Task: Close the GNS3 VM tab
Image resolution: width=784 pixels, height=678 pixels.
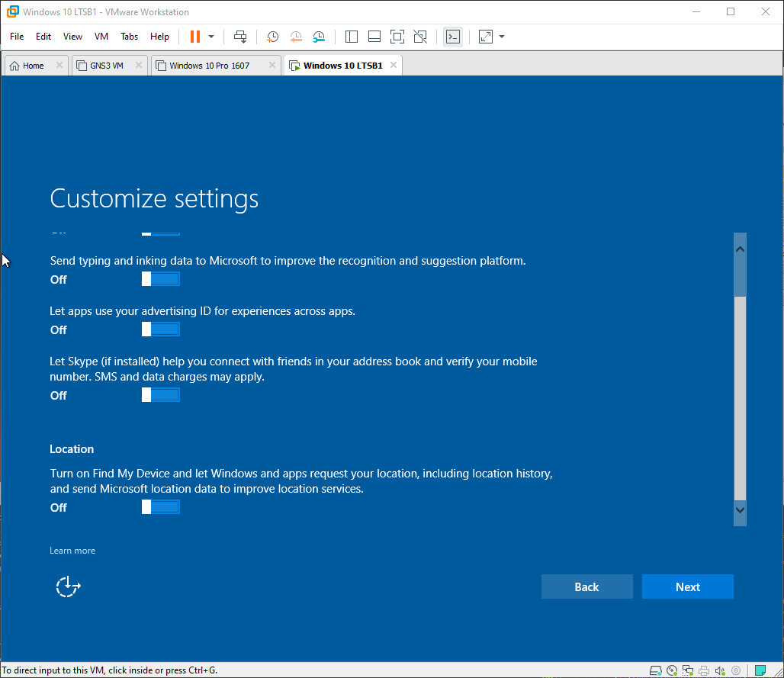Action: [139, 65]
